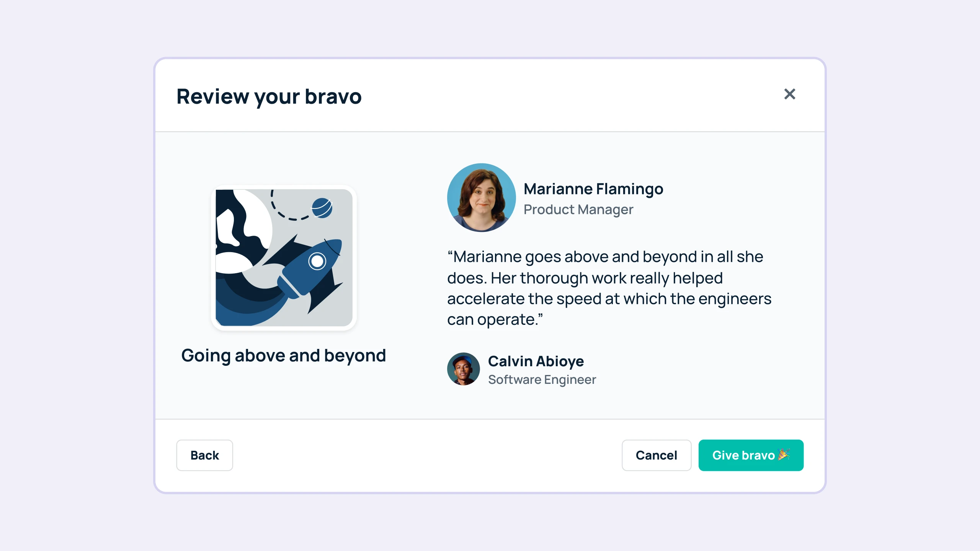The image size is (980, 551).
Task: Click the 'Review your bravo' heading
Action: pyautogui.click(x=269, y=96)
